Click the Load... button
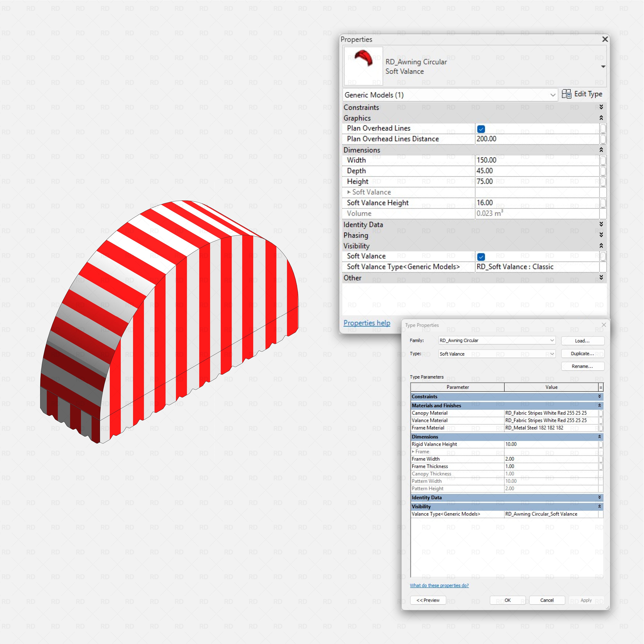The width and height of the screenshot is (644, 644). 583,341
